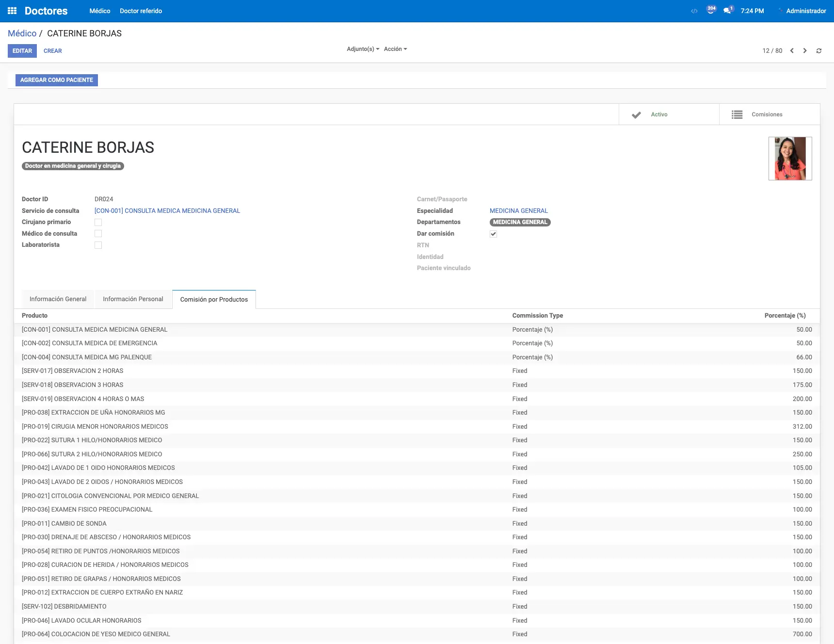Screen dimensions: 834x644
Task: Switch to the Información General tab
Action: (58, 299)
